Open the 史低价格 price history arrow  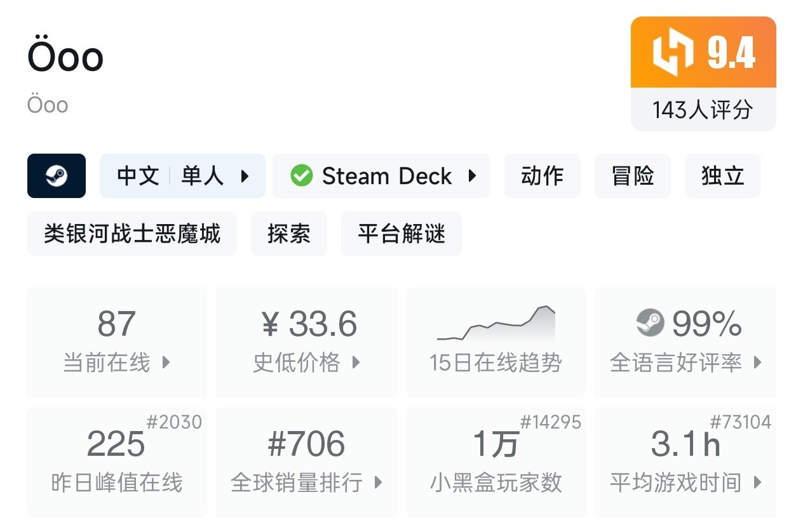coord(356,362)
